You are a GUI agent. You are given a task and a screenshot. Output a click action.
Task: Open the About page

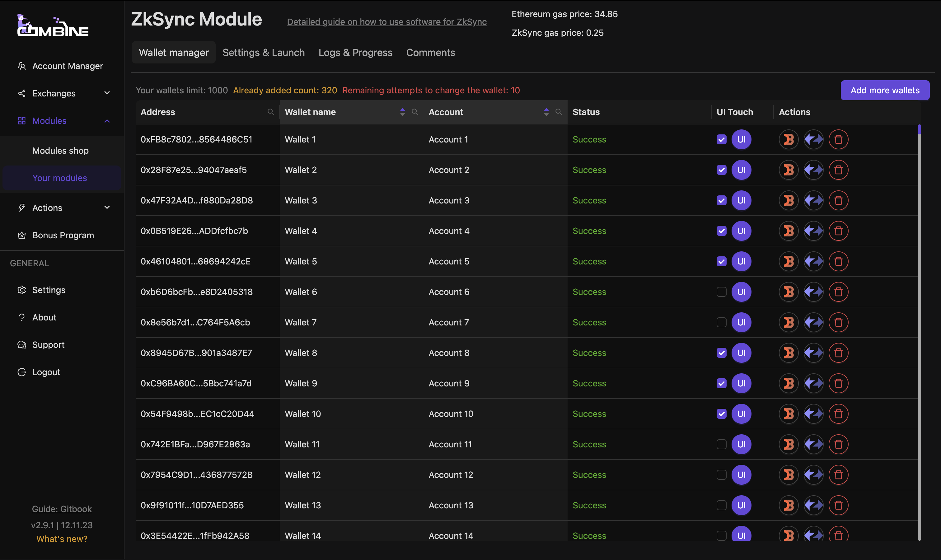(62, 317)
